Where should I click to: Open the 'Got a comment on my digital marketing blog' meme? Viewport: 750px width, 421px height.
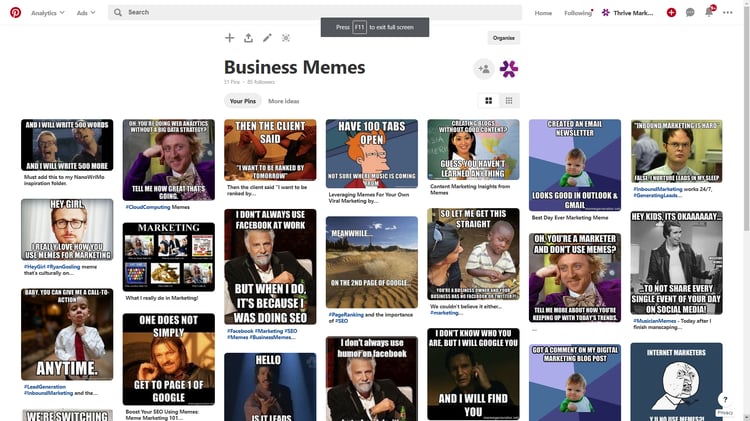click(575, 383)
